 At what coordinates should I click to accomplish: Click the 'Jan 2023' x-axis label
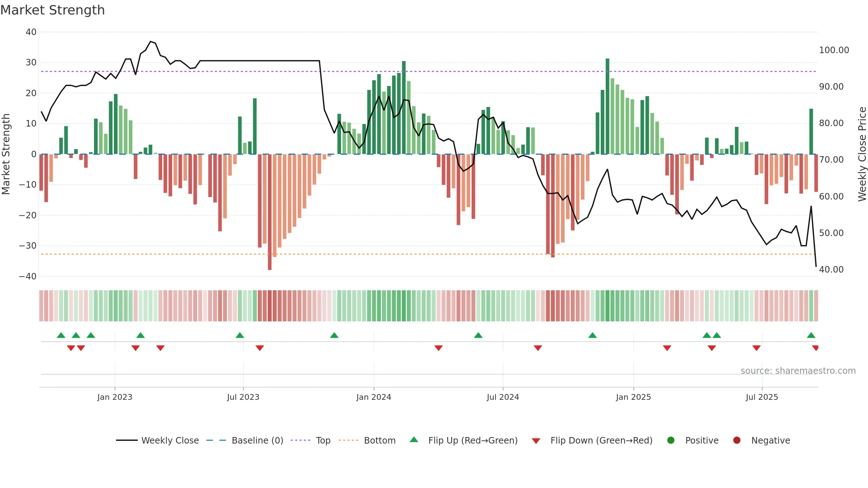point(115,397)
